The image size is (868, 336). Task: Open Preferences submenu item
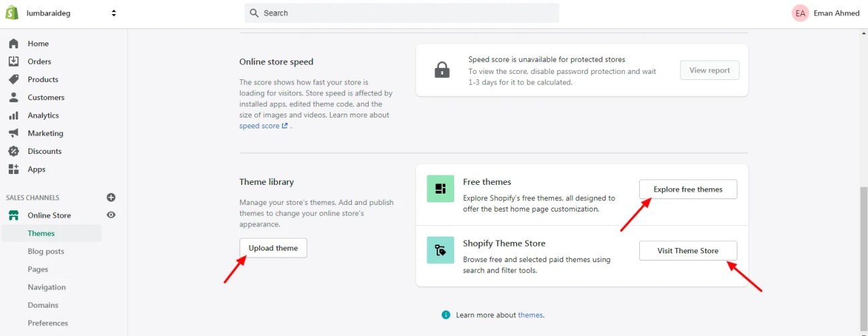point(48,323)
